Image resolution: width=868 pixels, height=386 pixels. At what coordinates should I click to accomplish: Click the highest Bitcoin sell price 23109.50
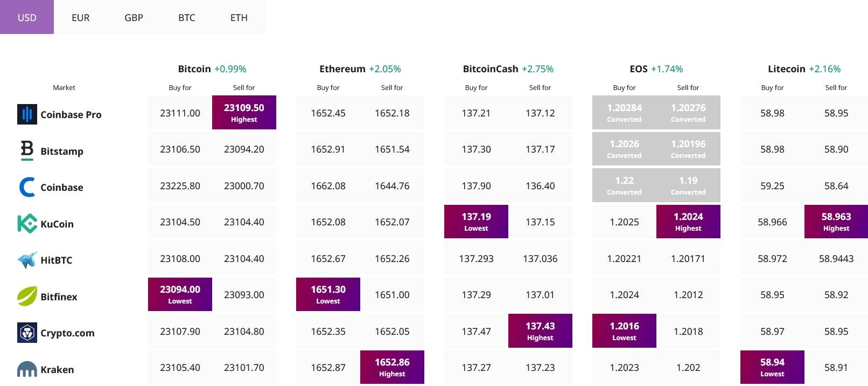tap(244, 112)
